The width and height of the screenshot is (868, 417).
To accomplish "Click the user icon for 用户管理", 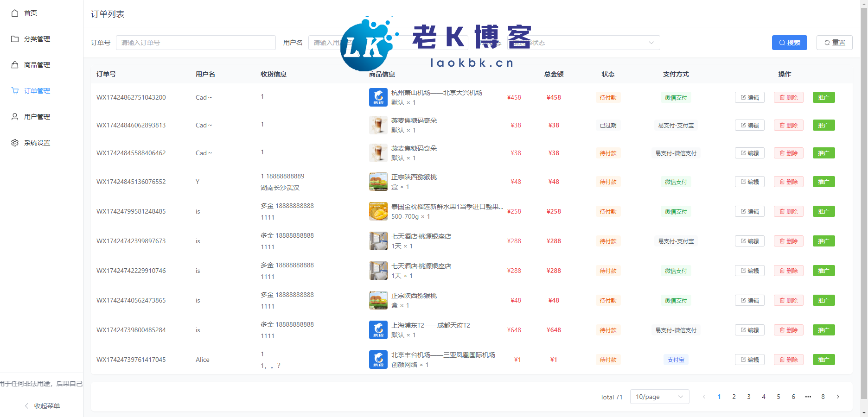I will tap(15, 117).
